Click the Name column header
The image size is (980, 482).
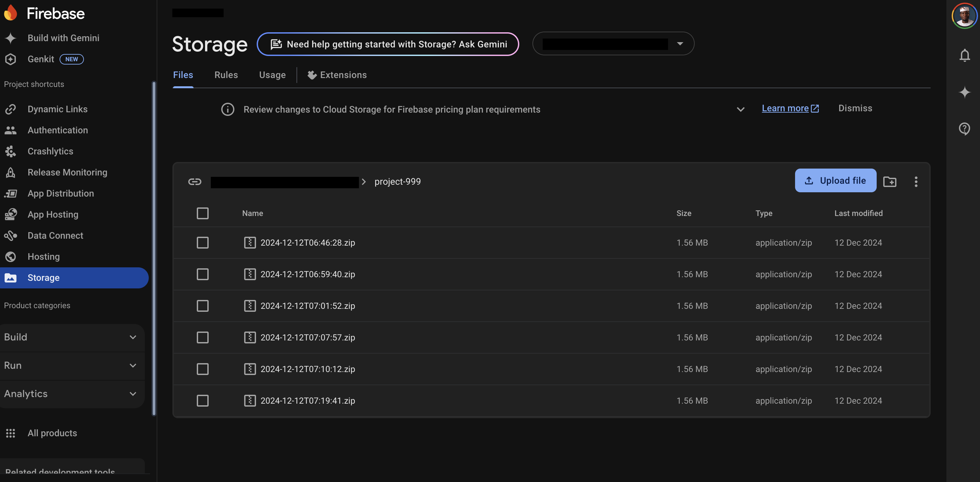point(253,213)
